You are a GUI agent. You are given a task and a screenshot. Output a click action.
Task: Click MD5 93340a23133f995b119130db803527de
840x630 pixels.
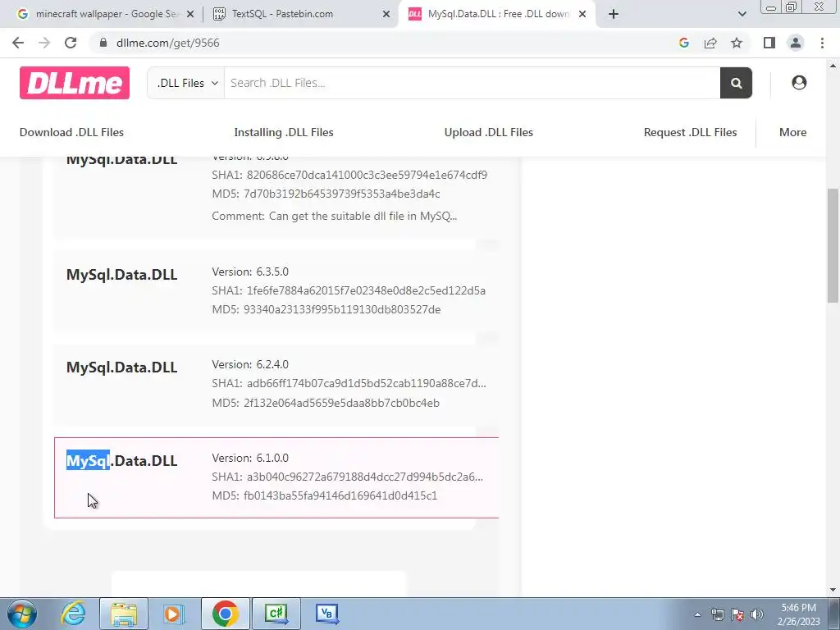pos(326,309)
